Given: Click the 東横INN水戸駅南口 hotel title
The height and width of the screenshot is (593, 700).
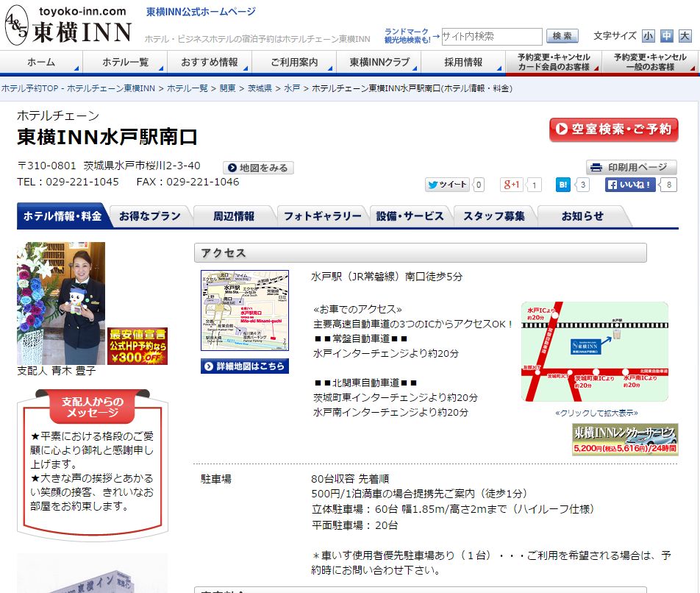Looking at the screenshot, I should pyautogui.click(x=107, y=137).
